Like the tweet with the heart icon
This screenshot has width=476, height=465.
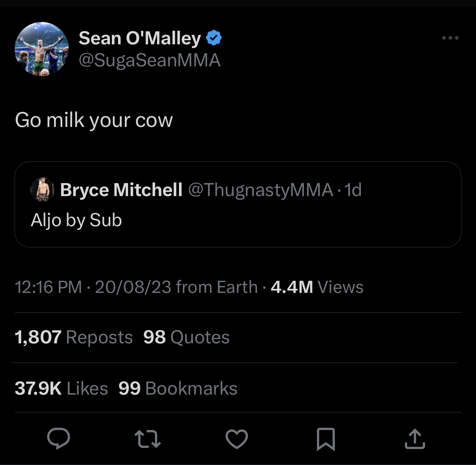point(236,439)
